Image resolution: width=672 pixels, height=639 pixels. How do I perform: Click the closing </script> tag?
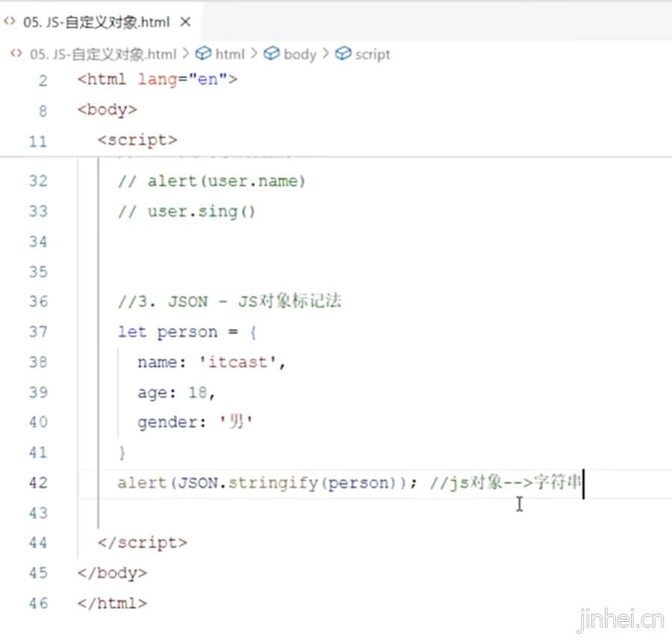[143, 543]
